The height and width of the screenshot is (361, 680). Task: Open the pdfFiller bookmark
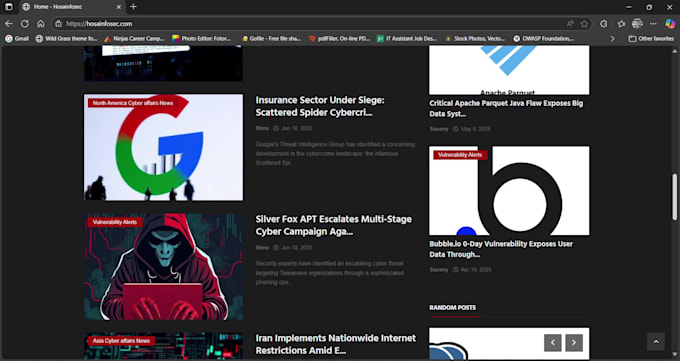tap(340, 39)
